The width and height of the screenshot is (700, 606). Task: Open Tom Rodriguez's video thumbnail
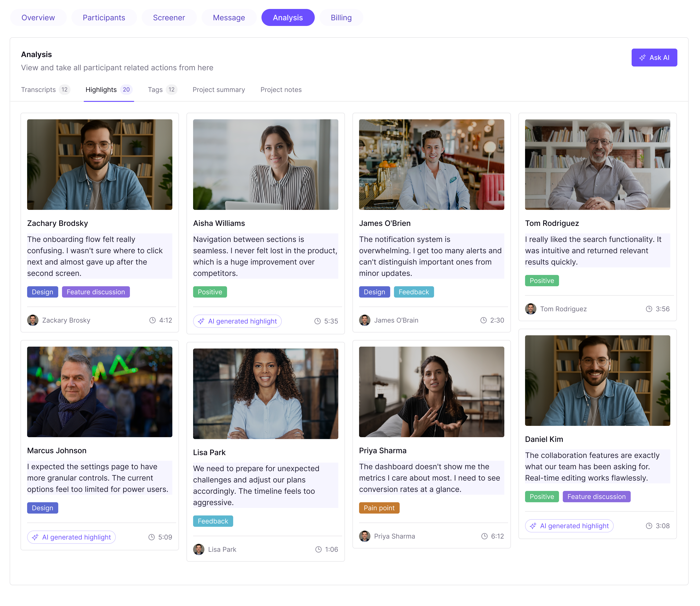point(597,164)
